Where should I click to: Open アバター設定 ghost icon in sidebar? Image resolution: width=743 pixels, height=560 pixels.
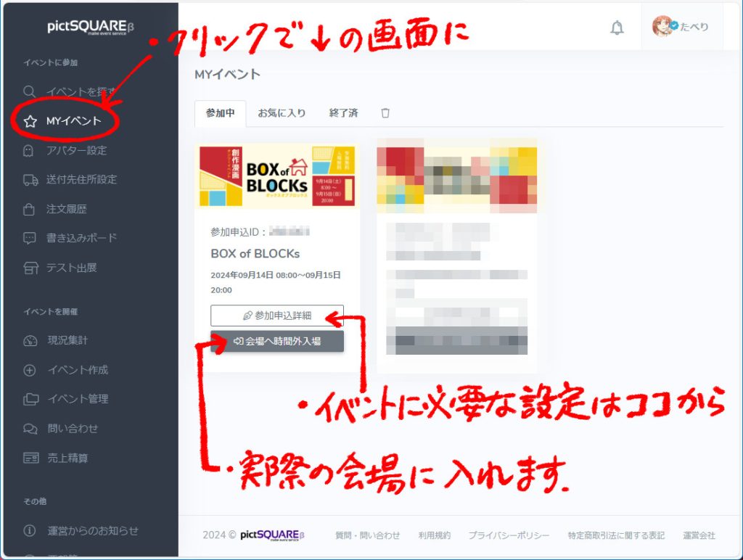30,151
